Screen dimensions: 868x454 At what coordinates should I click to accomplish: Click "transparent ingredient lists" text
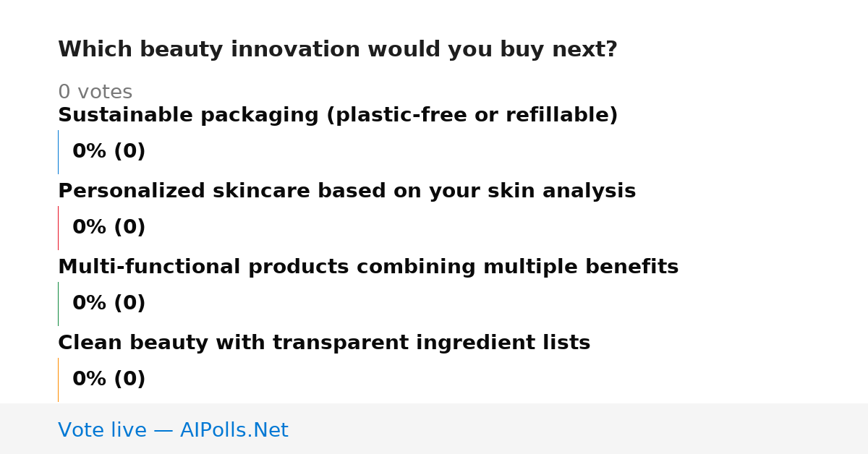(x=431, y=343)
